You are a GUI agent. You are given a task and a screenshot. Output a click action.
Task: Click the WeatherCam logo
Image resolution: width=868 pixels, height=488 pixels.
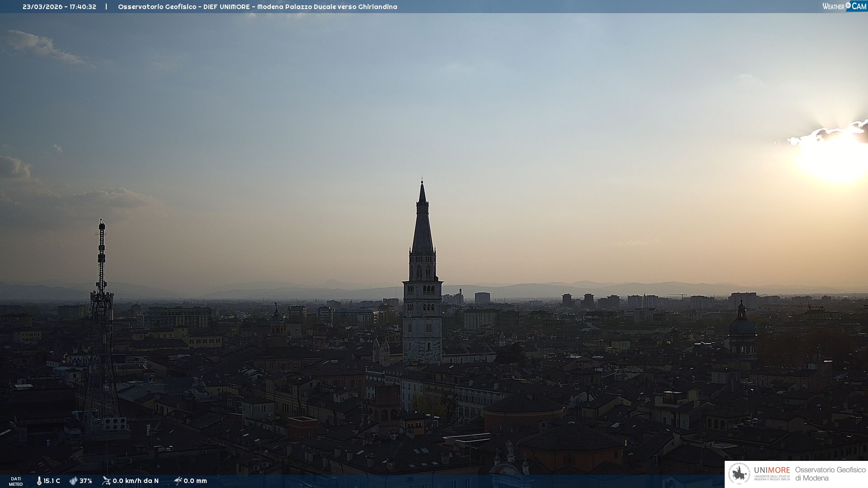[844, 6]
